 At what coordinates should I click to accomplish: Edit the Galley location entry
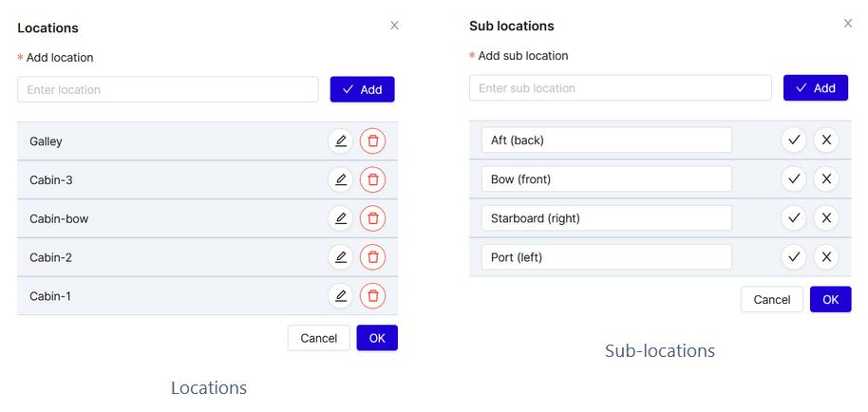340,141
